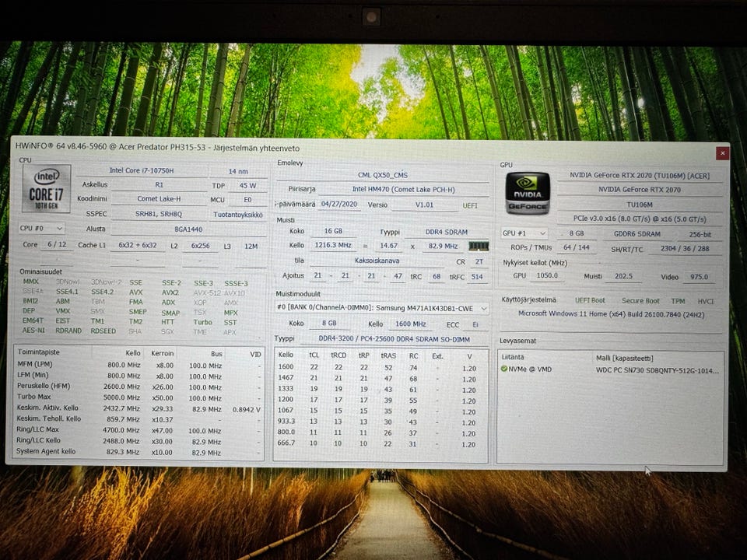The height and width of the screenshot is (560, 747).
Task: Click the UEFI Boot indicator
Action: (x=590, y=300)
